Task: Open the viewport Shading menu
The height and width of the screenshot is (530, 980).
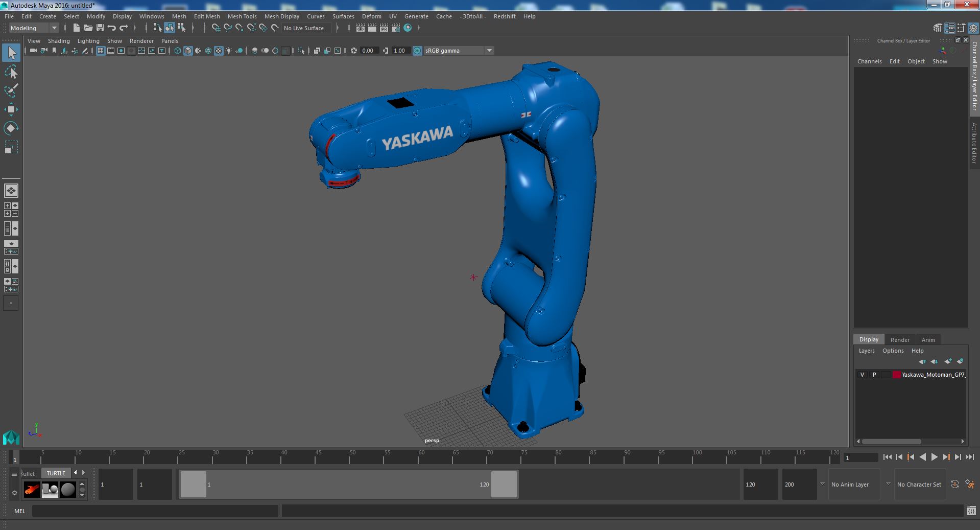Action: (x=59, y=41)
